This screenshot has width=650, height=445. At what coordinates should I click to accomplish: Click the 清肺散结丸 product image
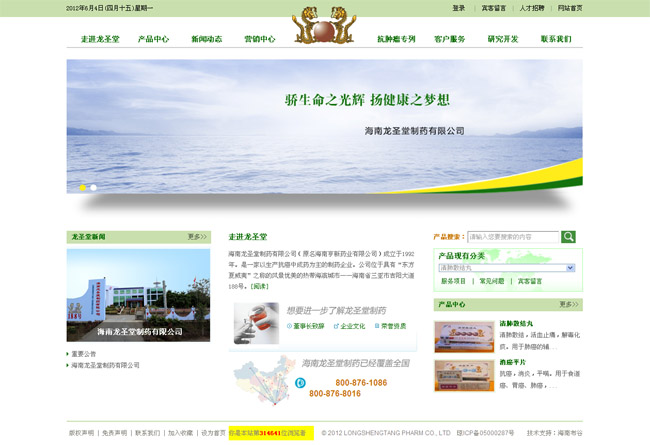coord(464,337)
